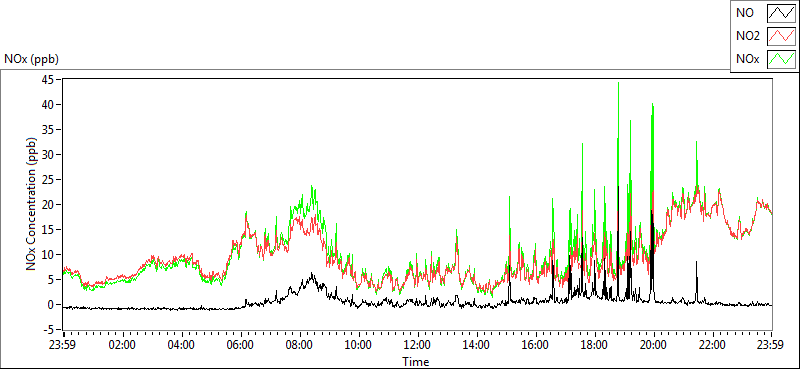The image size is (800, 369).
Task: Click the 15 y-axis scale value
Action: [x=47, y=229]
